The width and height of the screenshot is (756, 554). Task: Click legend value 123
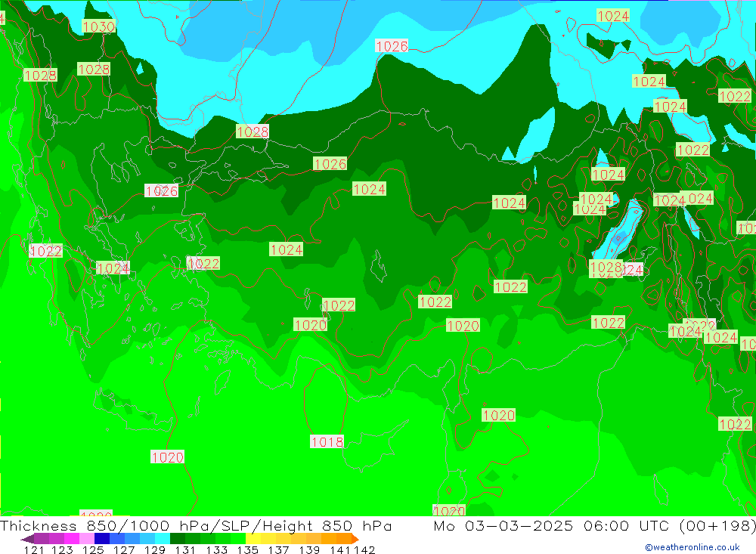tap(62, 549)
